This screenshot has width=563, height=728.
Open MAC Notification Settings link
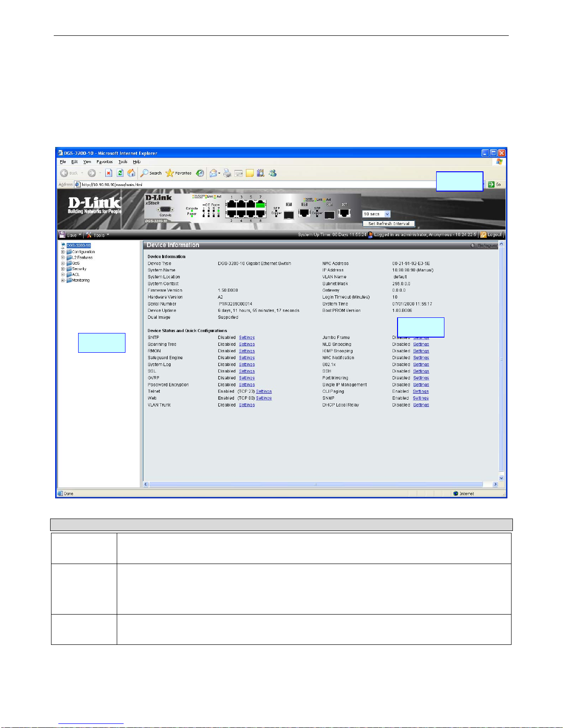(421, 358)
